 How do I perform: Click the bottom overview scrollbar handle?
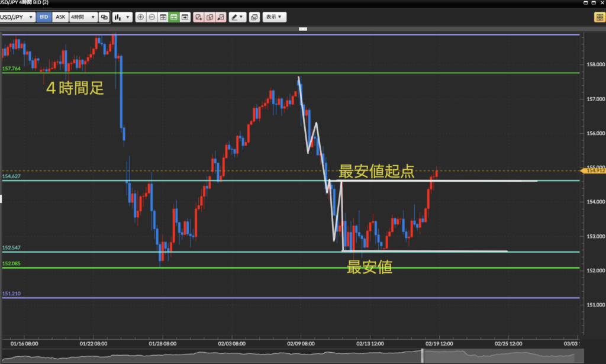(x=423, y=356)
